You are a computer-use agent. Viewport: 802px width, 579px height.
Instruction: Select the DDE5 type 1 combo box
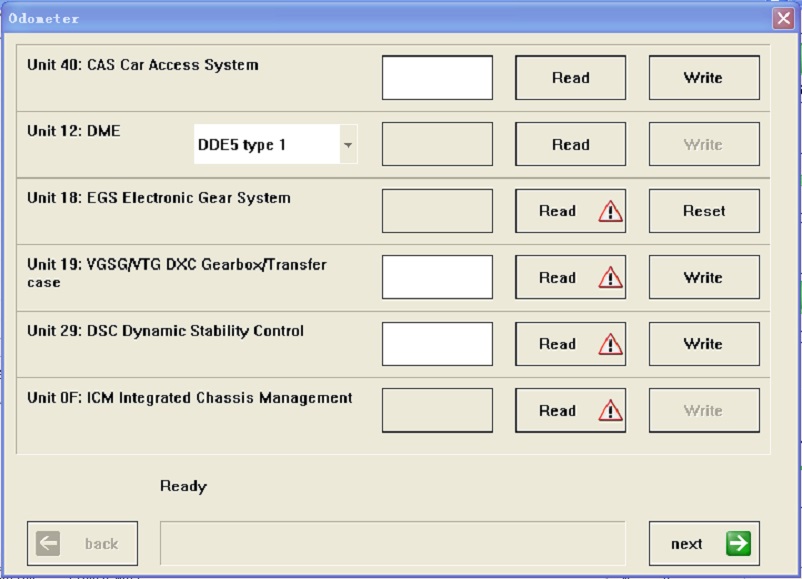coord(276,144)
